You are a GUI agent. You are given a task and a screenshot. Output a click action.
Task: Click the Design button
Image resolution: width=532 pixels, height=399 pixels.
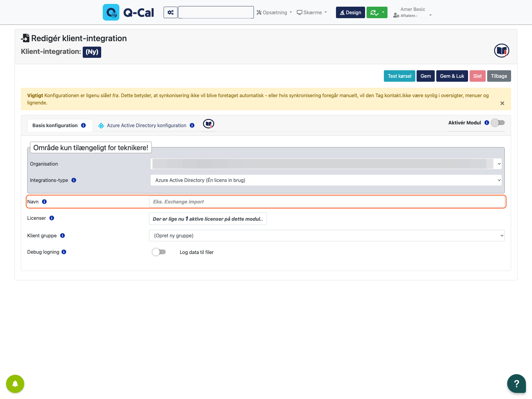click(x=351, y=12)
